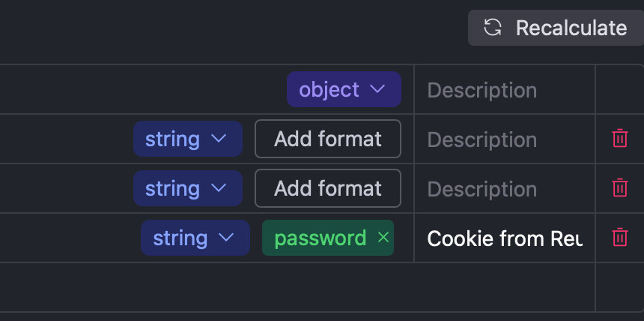Click the trash icon in the middle string row
The width and height of the screenshot is (644, 321).
(620, 188)
